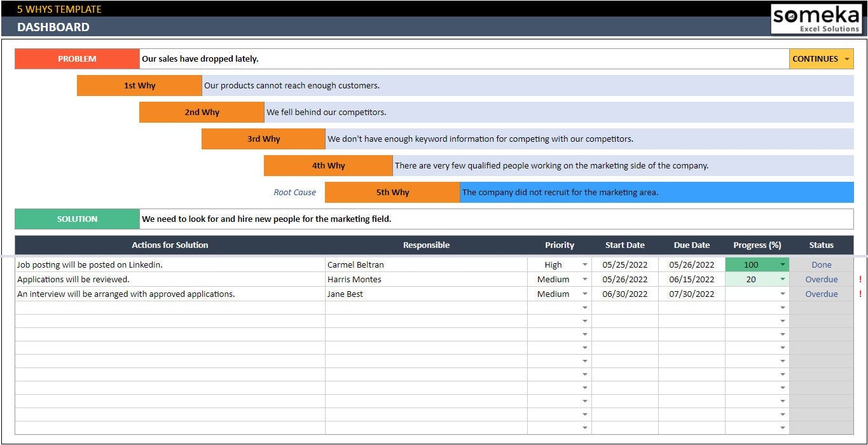Screen dimensions: 868x445
Task: Select the orange 5th Why label bar
Action: (x=392, y=192)
